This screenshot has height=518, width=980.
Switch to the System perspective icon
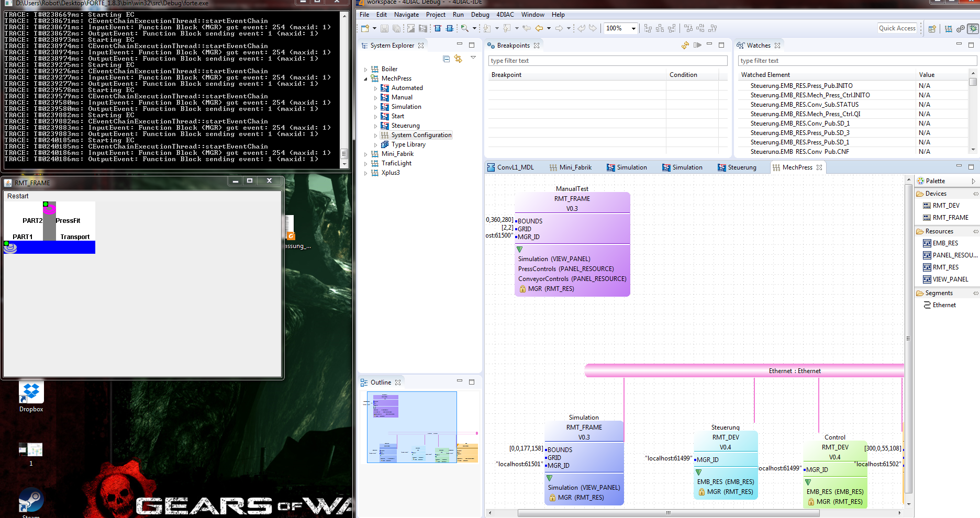(949, 29)
